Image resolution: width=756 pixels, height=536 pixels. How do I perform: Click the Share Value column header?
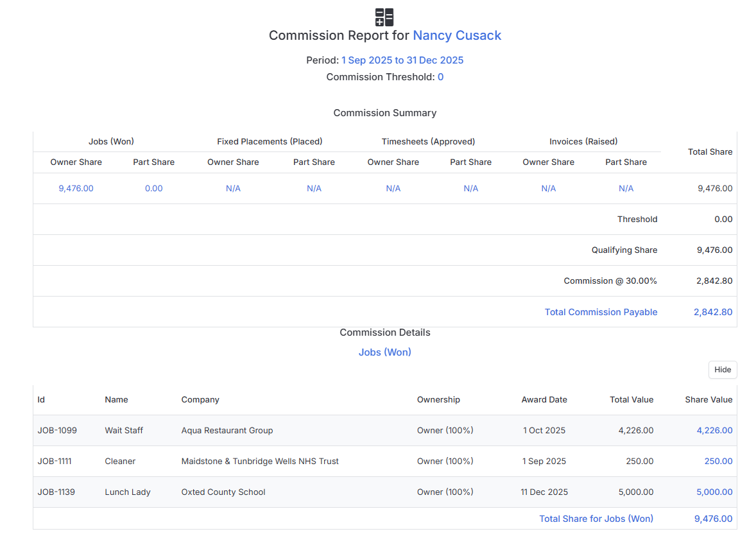tap(709, 399)
